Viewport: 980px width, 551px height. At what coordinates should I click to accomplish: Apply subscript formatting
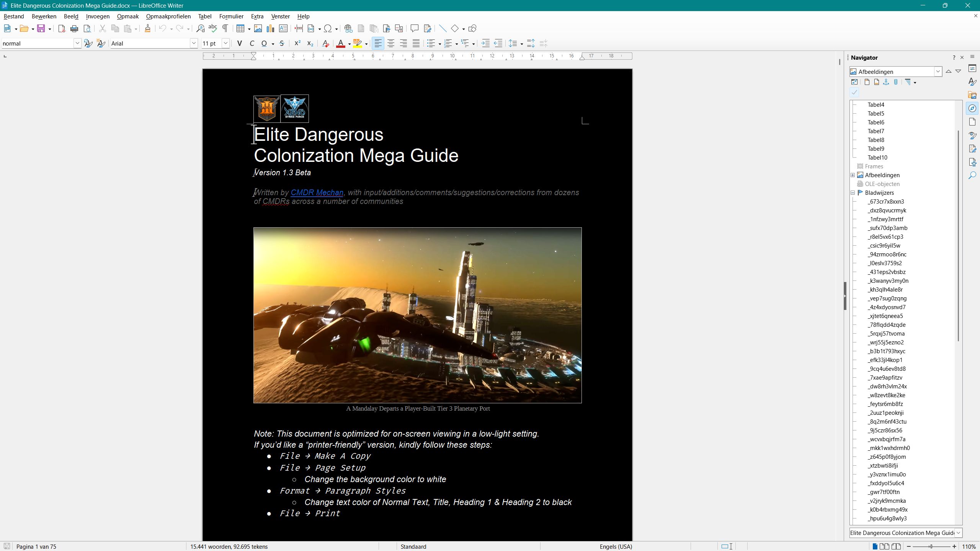310,43
